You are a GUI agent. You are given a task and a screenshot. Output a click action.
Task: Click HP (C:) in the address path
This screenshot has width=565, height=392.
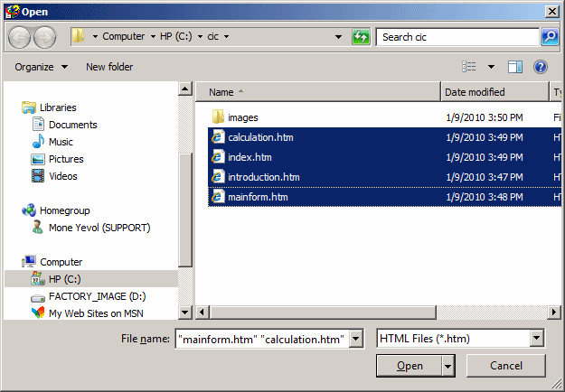pyautogui.click(x=176, y=36)
